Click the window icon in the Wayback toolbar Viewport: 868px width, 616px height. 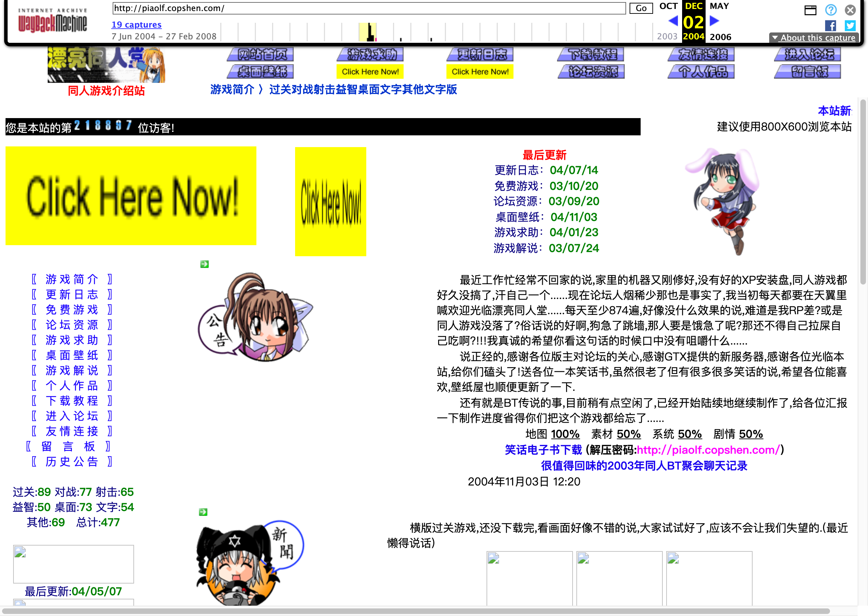coord(810,10)
